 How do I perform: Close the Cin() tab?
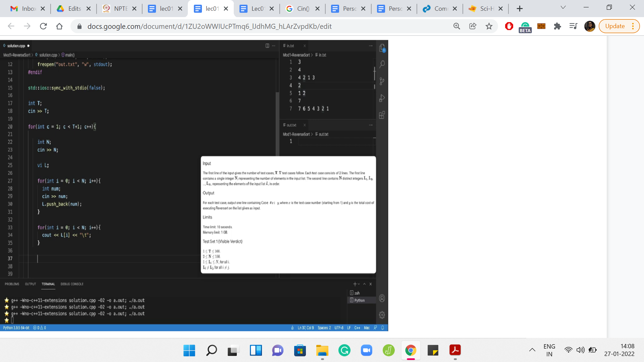pos(318,9)
